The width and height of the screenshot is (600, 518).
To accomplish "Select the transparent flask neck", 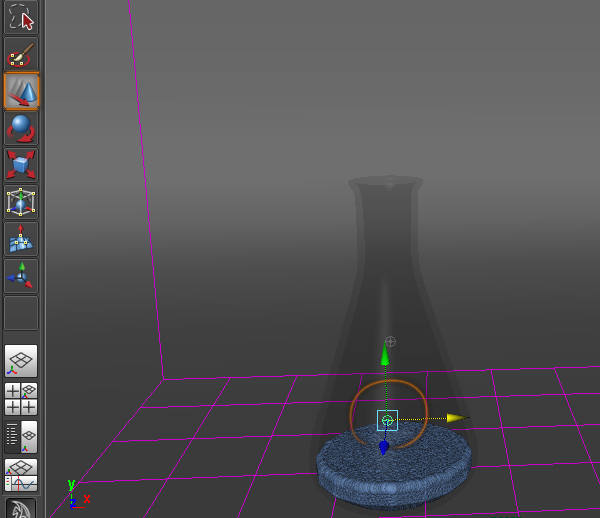I will click(385, 230).
